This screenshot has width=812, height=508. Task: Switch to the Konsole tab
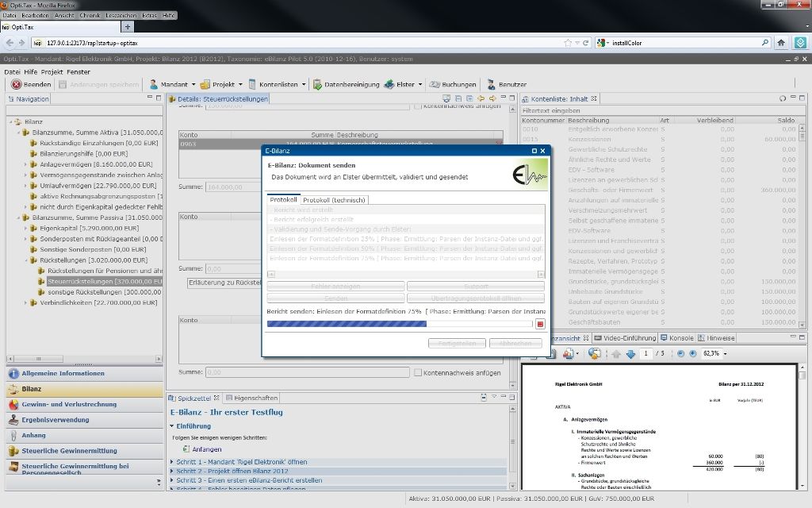tap(676, 338)
